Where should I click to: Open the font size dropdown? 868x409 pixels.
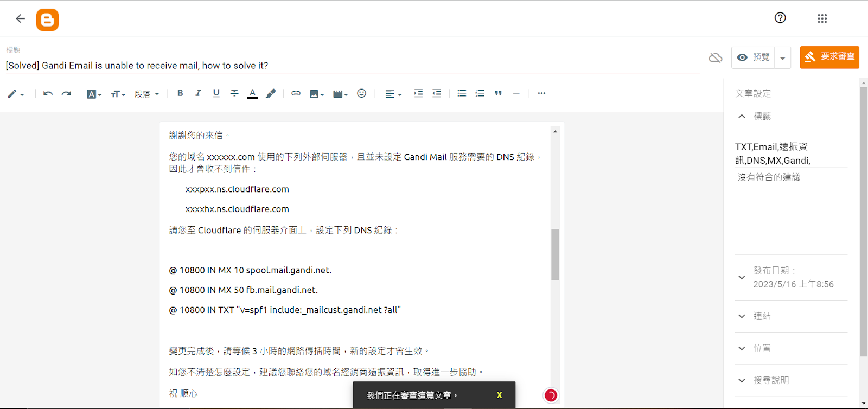(x=118, y=94)
